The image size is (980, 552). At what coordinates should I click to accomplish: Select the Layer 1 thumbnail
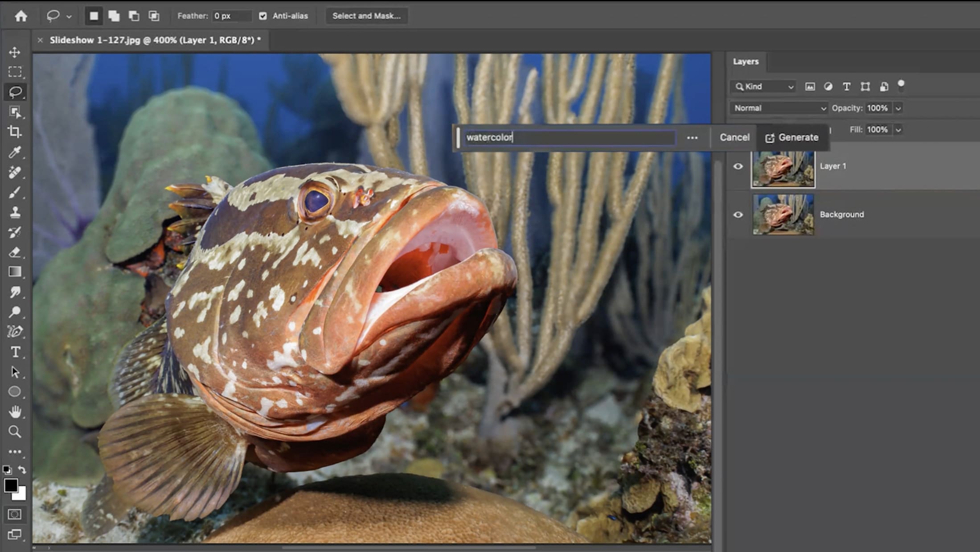point(783,169)
